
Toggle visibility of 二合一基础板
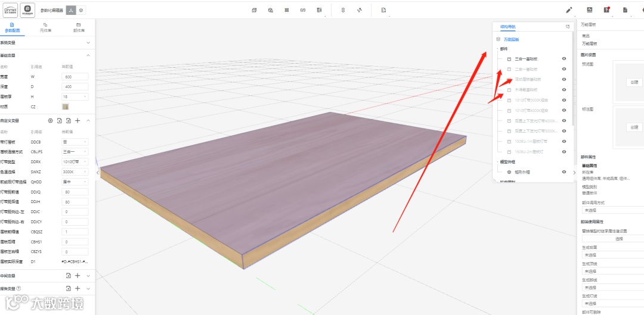pyautogui.click(x=564, y=69)
